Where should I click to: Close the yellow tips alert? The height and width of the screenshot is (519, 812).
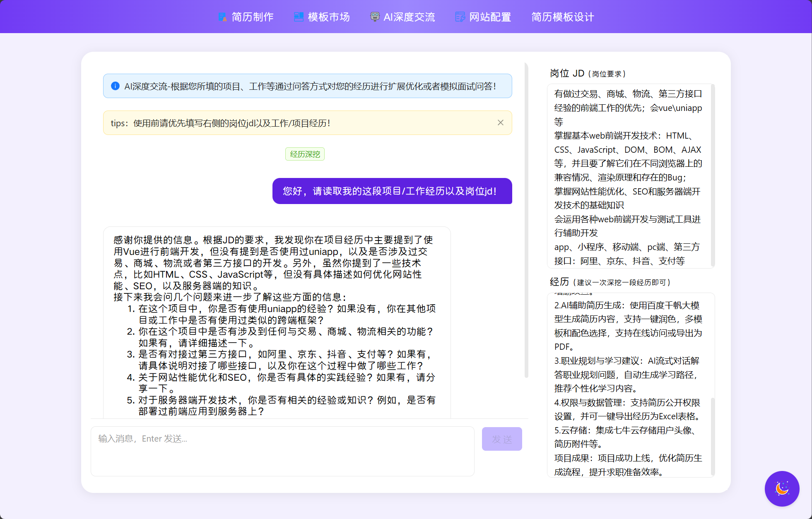coord(500,123)
